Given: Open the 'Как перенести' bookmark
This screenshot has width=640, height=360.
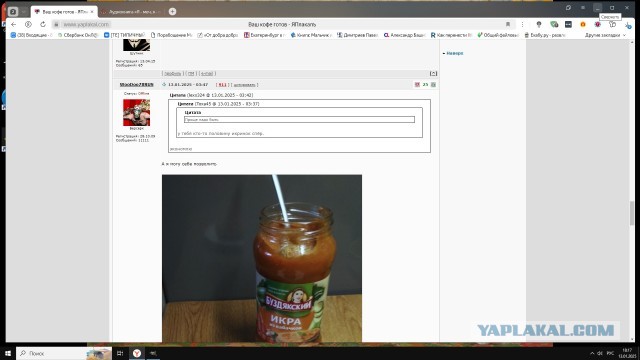Looking at the screenshot, I should tap(451, 35).
